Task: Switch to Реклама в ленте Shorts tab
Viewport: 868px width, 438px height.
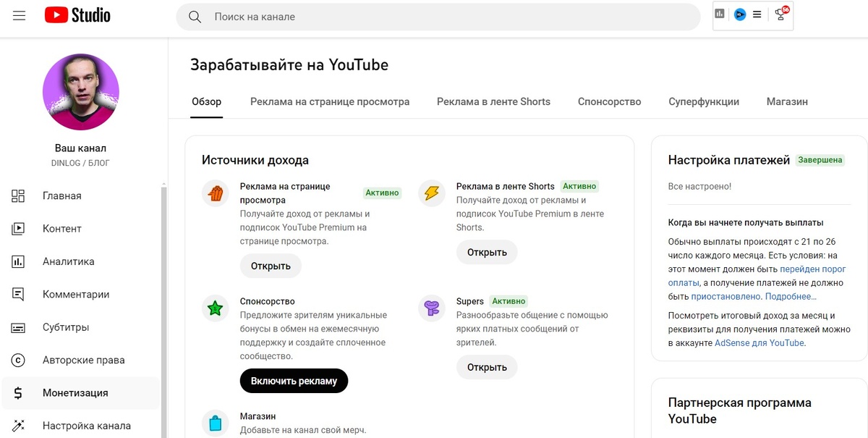Action: (493, 102)
